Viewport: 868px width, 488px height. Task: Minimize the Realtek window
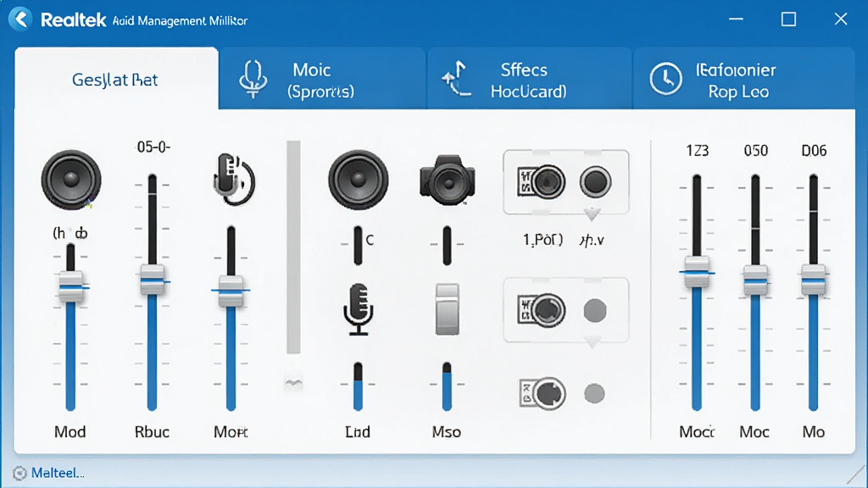coord(736,19)
